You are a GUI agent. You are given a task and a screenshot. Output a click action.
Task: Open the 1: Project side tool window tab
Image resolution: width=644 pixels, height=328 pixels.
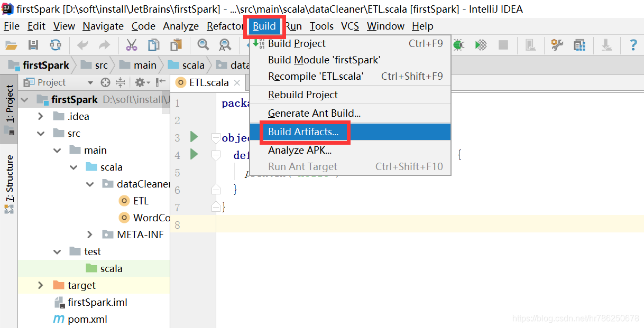point(9,108)
